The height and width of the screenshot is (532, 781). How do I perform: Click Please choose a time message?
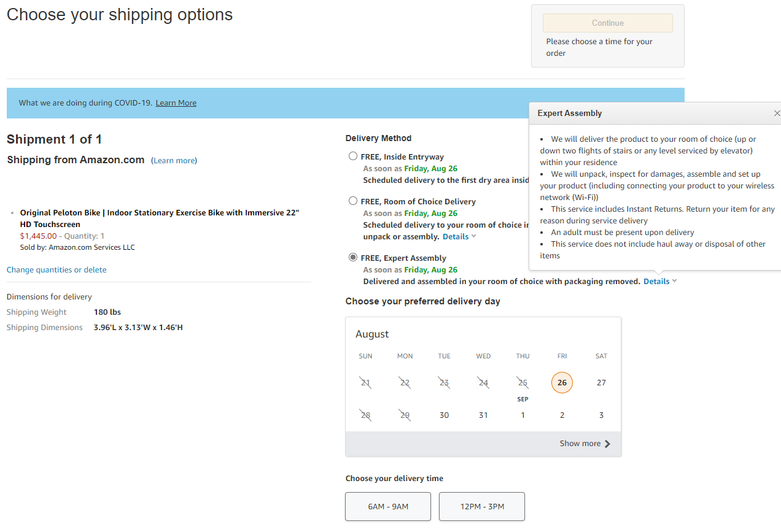tap(599, 47)
